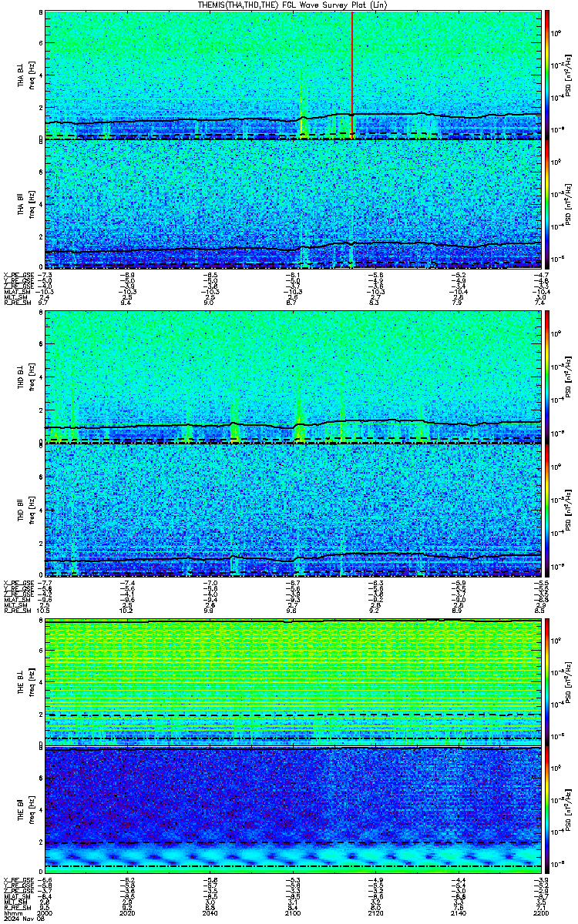This screenshot has height=924, width=578.
Task: Select the THE B∥ spectrogram panel
Action: point(294,810)
